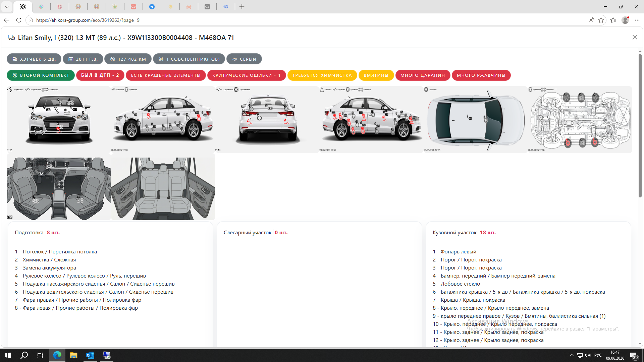Click the yellow ВМЯТИНЫ badge
Viewport: 644px width, 362px height.
(x=376, y=75)
